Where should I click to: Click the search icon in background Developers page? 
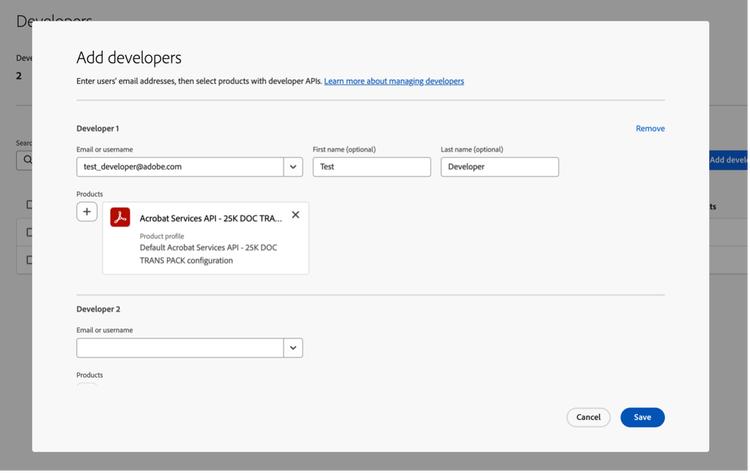(28, 160)
